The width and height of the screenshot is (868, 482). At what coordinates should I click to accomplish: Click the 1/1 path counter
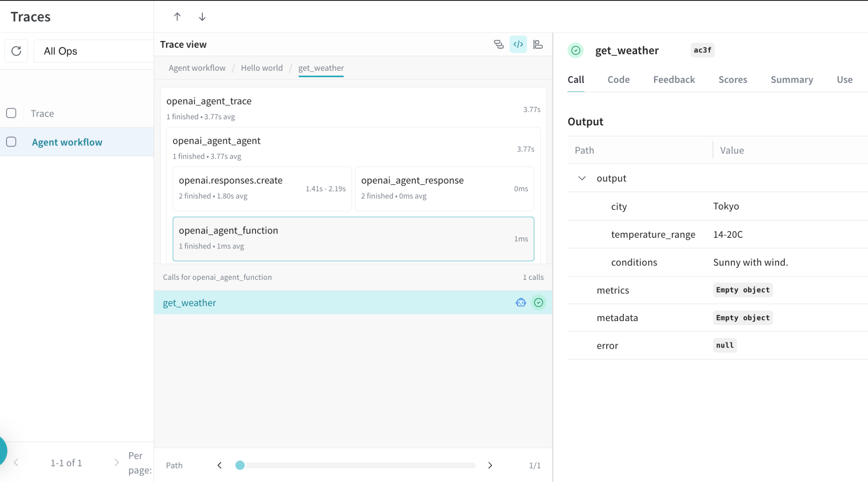(x=535, y=466)
